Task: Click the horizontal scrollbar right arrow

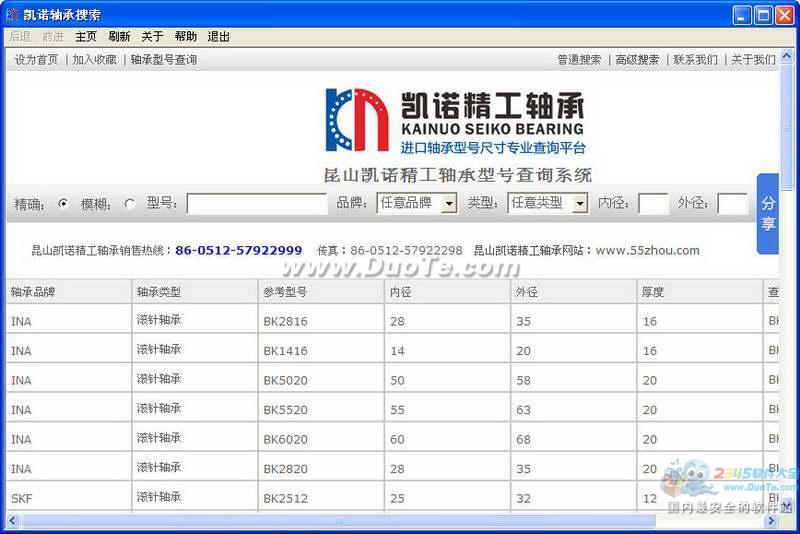Action: tap(771, 521)
